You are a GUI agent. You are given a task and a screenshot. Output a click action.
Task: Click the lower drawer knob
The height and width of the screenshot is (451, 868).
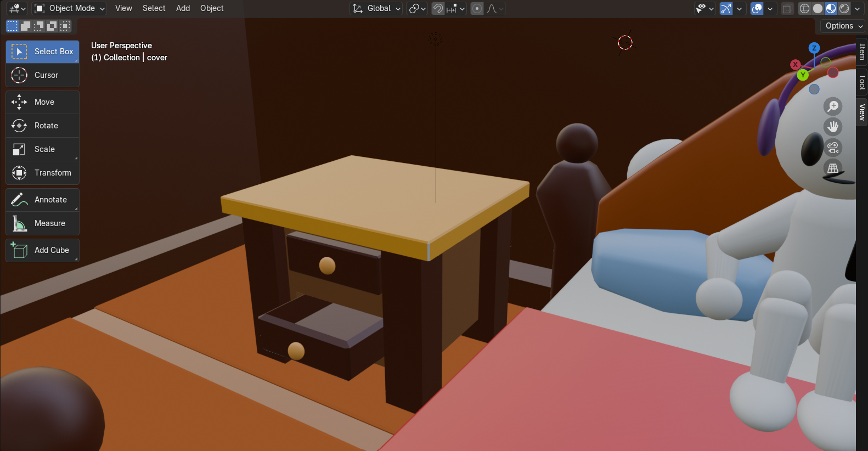(296, 351)
